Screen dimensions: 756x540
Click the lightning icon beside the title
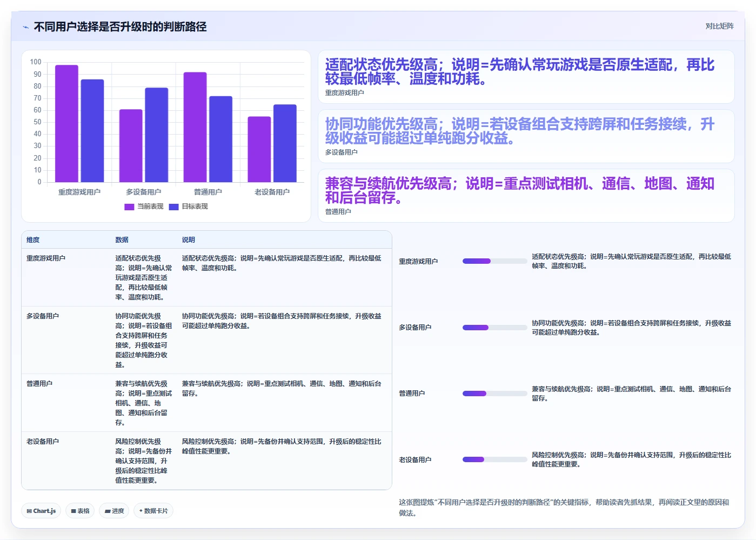pos(25,27)
